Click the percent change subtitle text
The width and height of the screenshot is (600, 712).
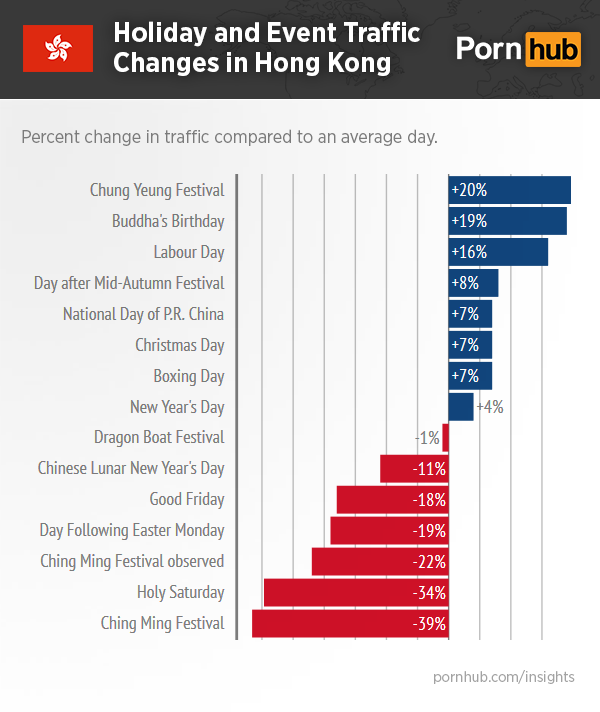click(229, 136)
